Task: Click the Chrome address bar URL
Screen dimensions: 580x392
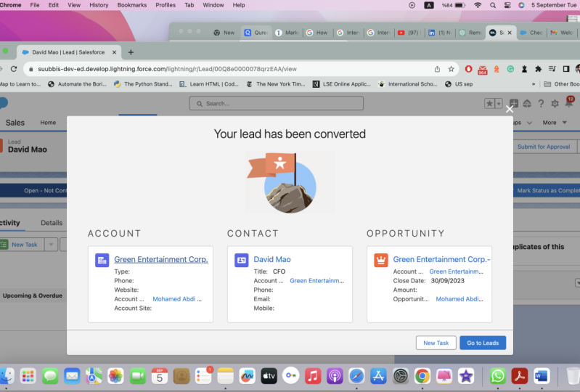Action: point(167,69)
